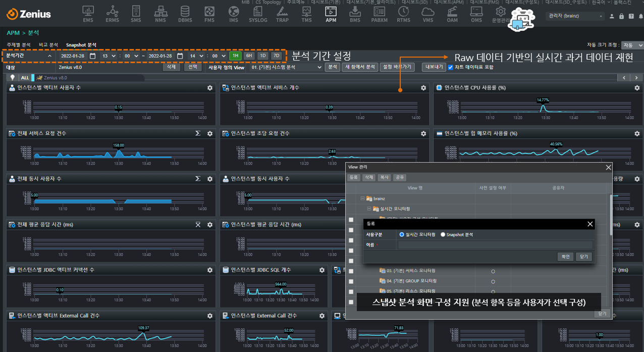Open the CS Topology top menu link
The width and height of the screenshot is (644, 352).
tap(268, 2)
